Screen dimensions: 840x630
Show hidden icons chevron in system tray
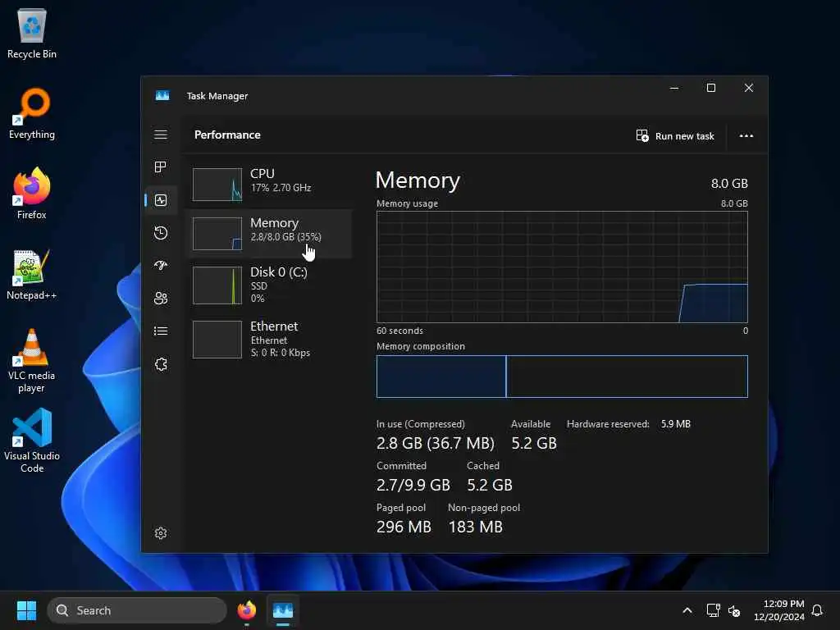click(687, 610)
